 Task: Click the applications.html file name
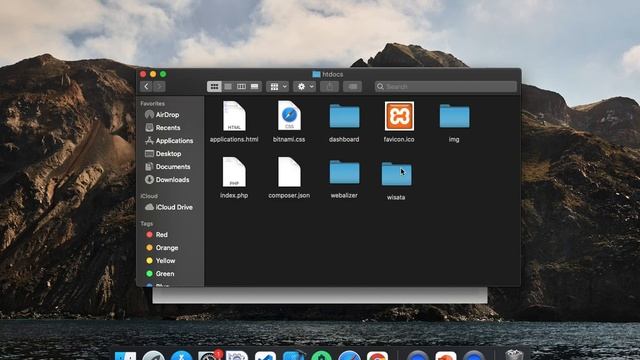point(234,140)
